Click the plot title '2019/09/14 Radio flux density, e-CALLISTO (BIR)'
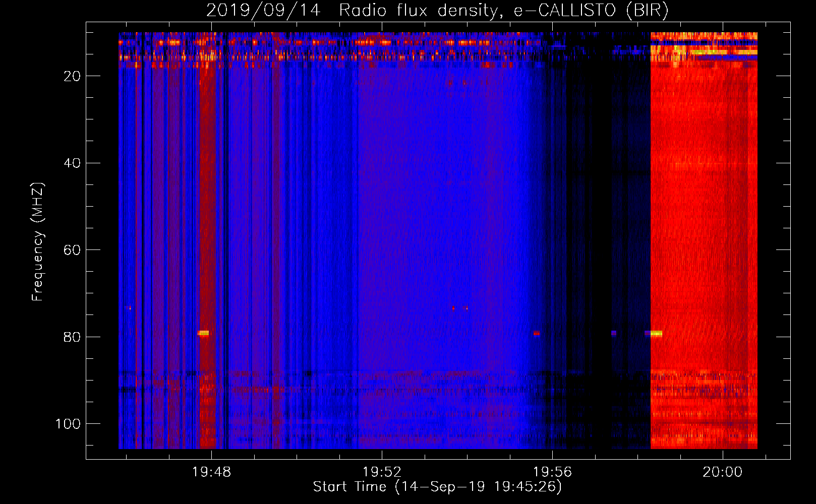Screen dimensions: 816x504 click(x=437, y=10)
